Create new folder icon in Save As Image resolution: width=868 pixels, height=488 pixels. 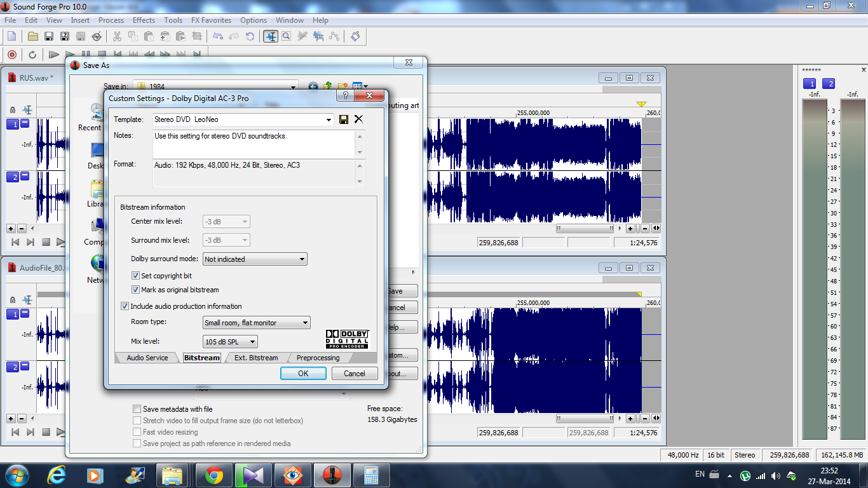point(342,86)
